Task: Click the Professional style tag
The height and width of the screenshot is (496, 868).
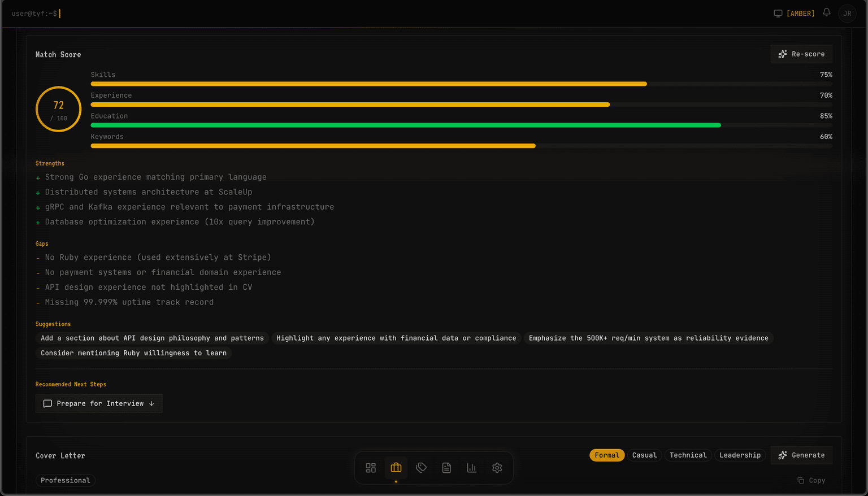Action: (65, 480)
